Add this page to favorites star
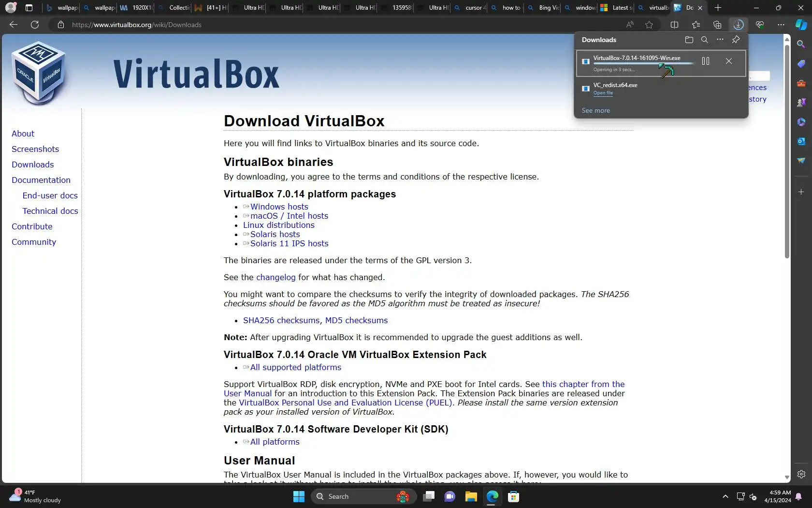812x508 pixels. 649,25
